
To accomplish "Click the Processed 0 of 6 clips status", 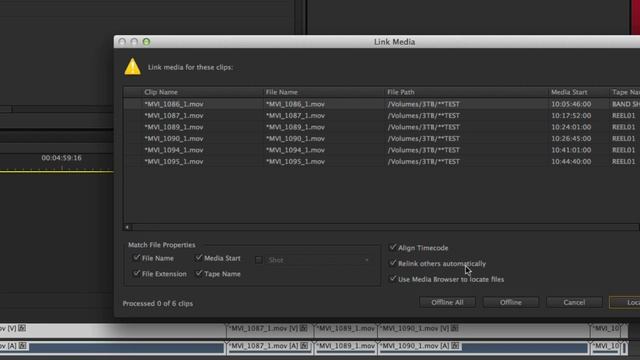I will [158, 304].
